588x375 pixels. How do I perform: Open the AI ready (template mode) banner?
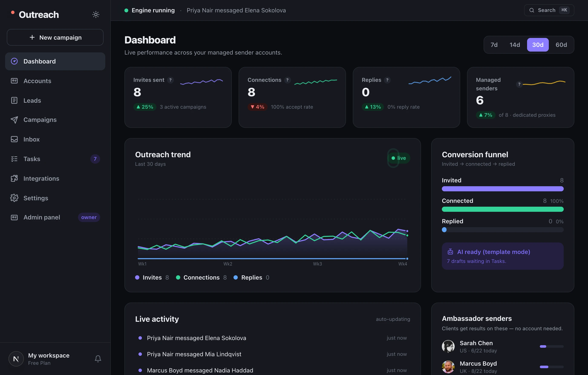pos(503,256)
